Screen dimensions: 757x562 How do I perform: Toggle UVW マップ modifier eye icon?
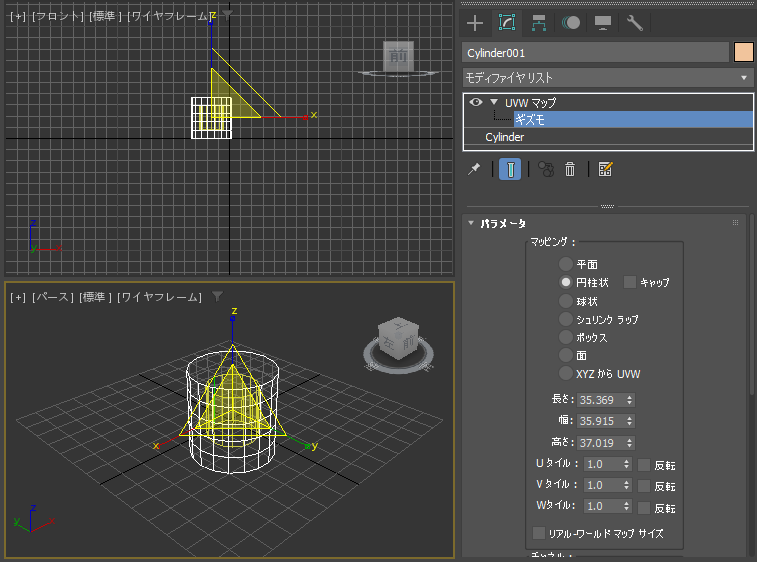476,102
